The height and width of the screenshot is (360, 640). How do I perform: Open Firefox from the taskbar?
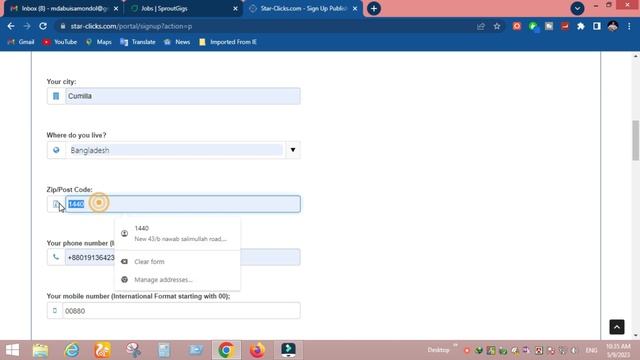[x=257, y=350]
